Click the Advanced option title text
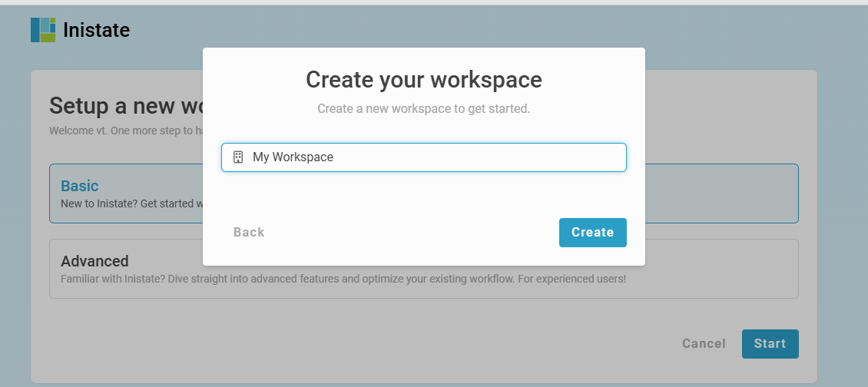This screenshot has height=387, width=868. (94, 261)
